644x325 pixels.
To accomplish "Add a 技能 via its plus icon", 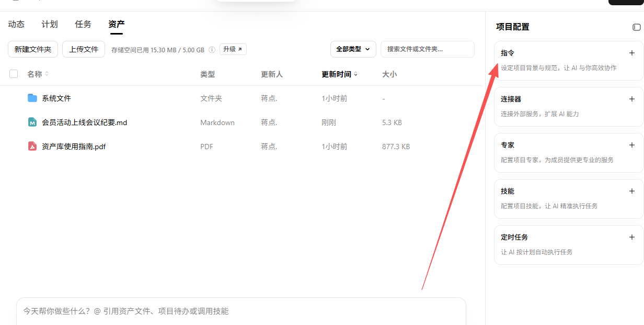I will coord(632,191).
